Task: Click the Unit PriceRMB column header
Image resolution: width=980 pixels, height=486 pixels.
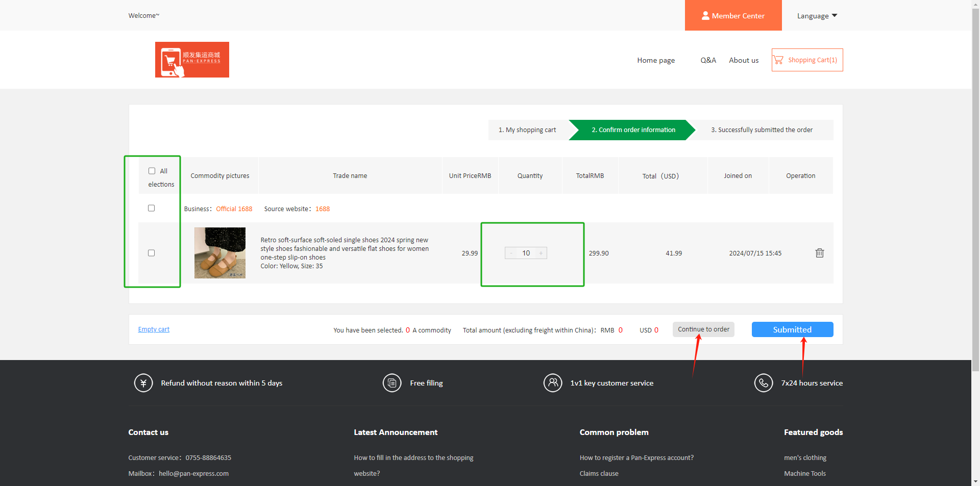Action: coord(470,176)
